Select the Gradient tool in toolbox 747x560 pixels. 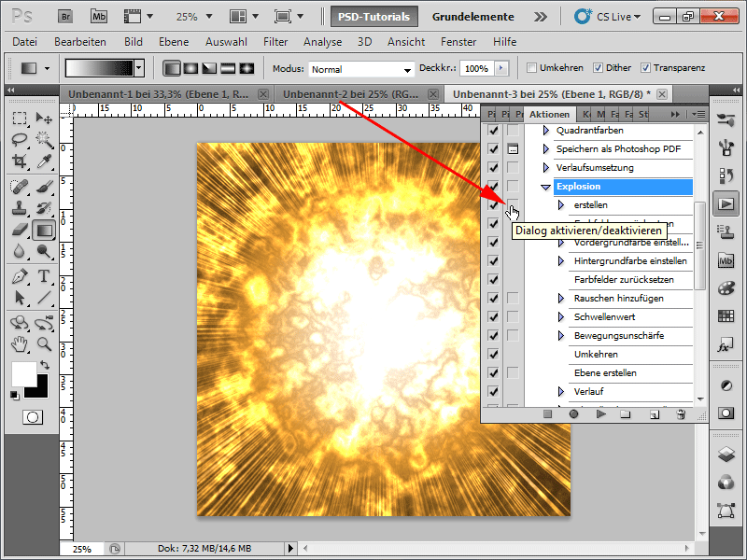[x=44, y=231]
